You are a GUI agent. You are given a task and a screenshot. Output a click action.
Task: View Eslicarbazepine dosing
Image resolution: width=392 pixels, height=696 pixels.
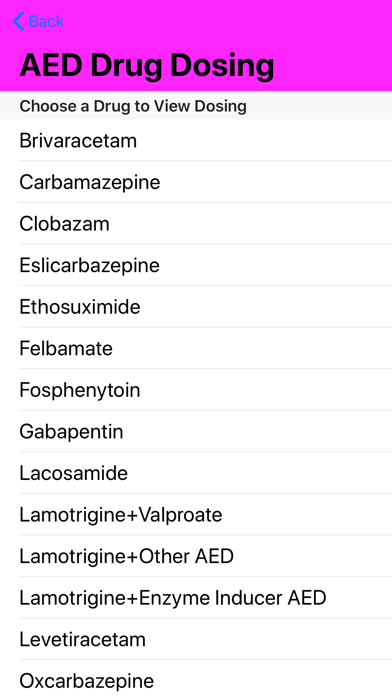click(196, 265)
